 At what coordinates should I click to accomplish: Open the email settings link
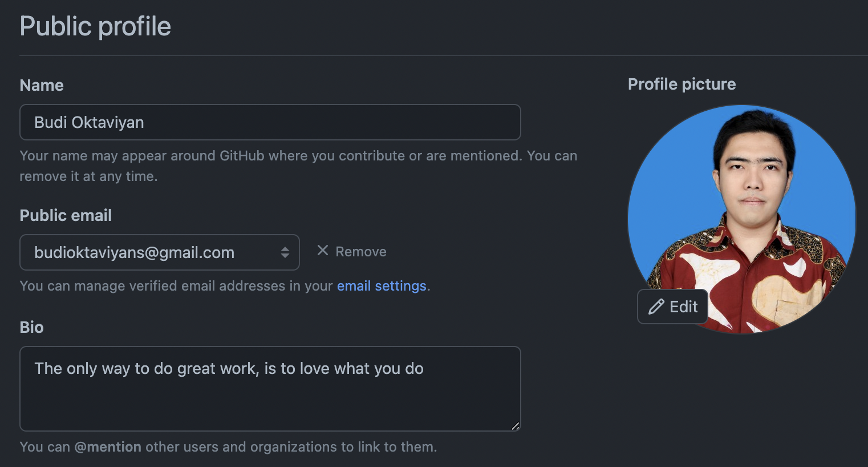click(382, 285)
